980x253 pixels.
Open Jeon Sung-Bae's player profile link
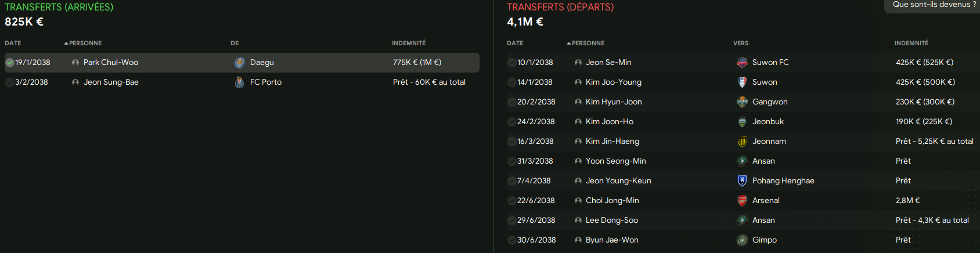tap(111, 82)
